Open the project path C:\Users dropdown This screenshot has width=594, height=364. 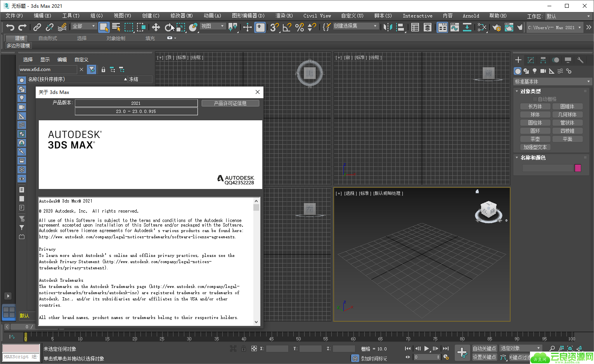point(554,28)
